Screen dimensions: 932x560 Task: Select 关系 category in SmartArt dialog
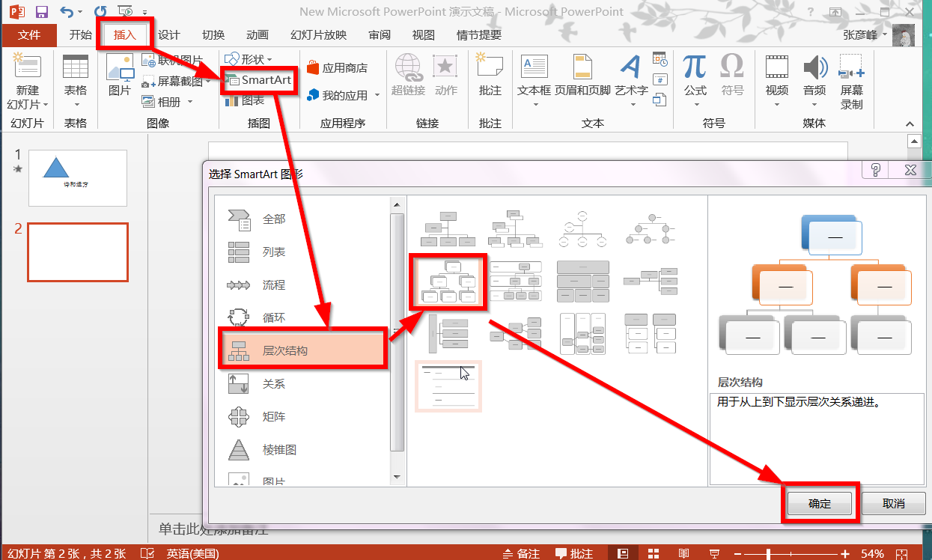click(302, 384)
